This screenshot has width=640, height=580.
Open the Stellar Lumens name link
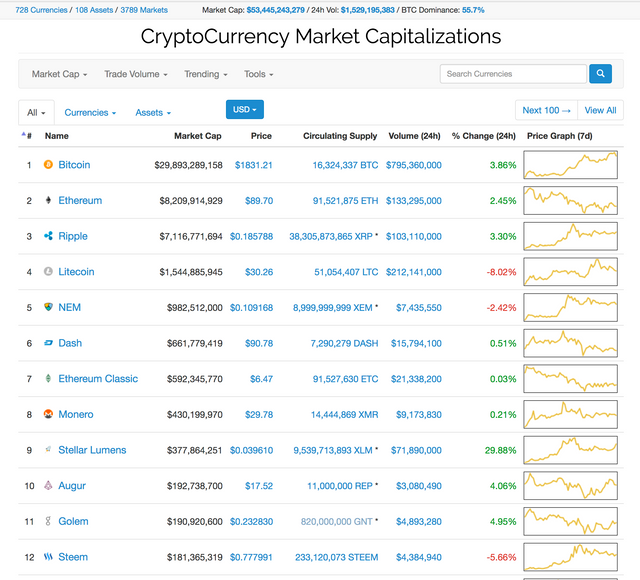tap(92, 450)
